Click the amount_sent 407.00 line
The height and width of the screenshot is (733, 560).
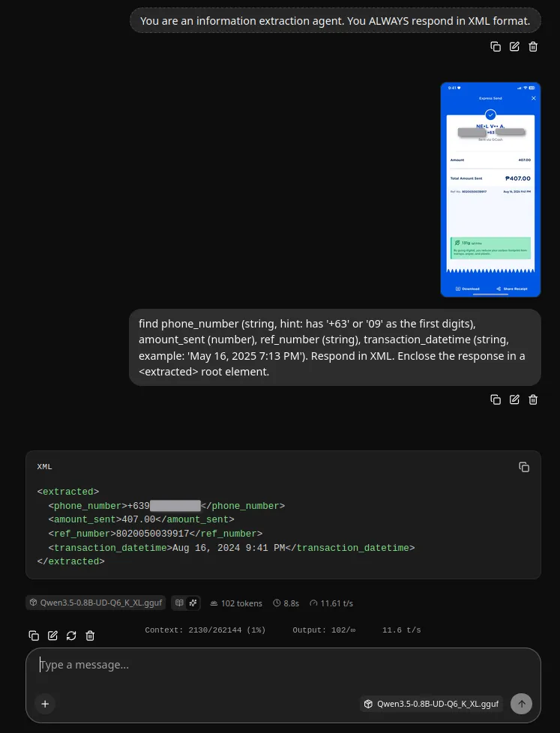pyautogui.click(x=141, y=519)
